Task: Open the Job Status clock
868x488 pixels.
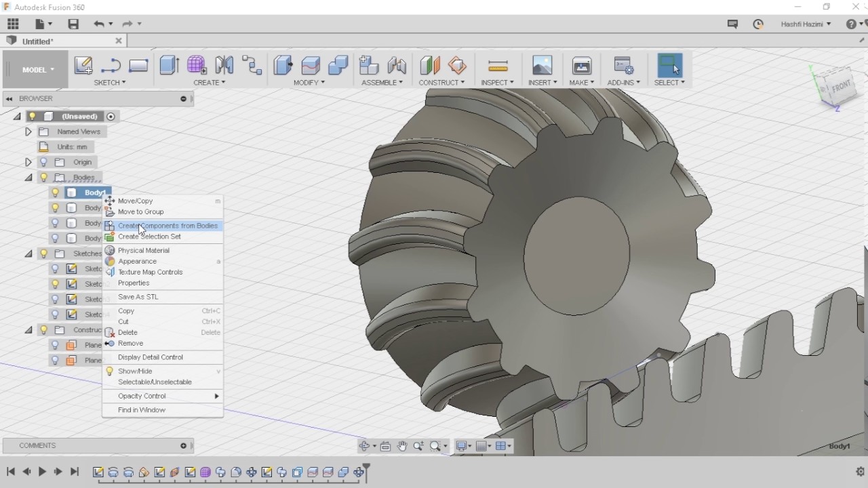Action: coord(758,24)
